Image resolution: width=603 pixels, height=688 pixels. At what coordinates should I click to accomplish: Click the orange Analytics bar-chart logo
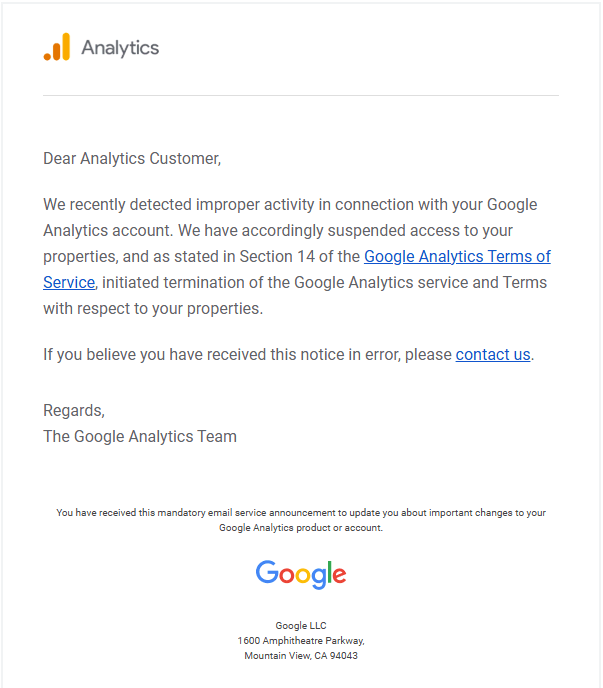tap(57, 47)
